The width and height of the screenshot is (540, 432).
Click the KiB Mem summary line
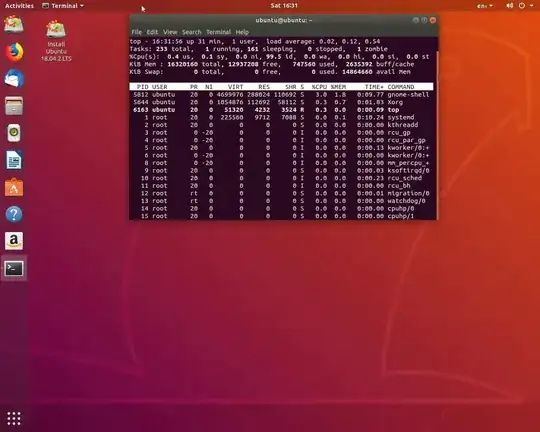point(272,64)
